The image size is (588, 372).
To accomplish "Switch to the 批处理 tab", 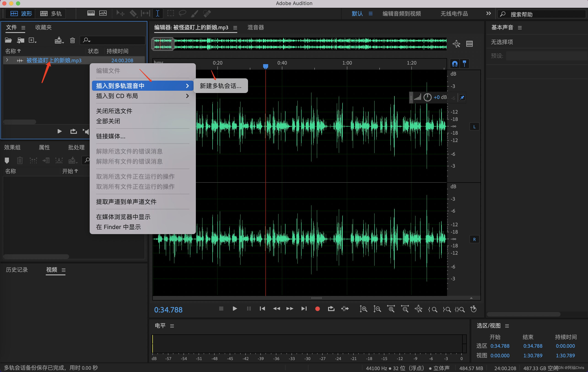I will point(76,147).
